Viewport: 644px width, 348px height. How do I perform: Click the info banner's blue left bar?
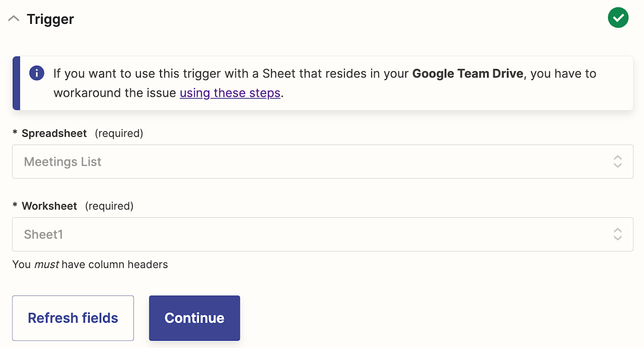(16, 83)
